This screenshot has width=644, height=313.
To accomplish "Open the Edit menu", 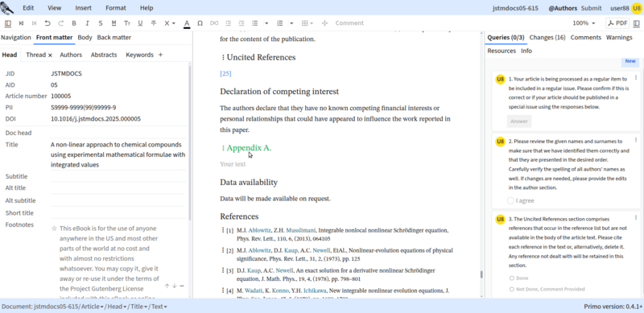I will click(x=28, y=8).
